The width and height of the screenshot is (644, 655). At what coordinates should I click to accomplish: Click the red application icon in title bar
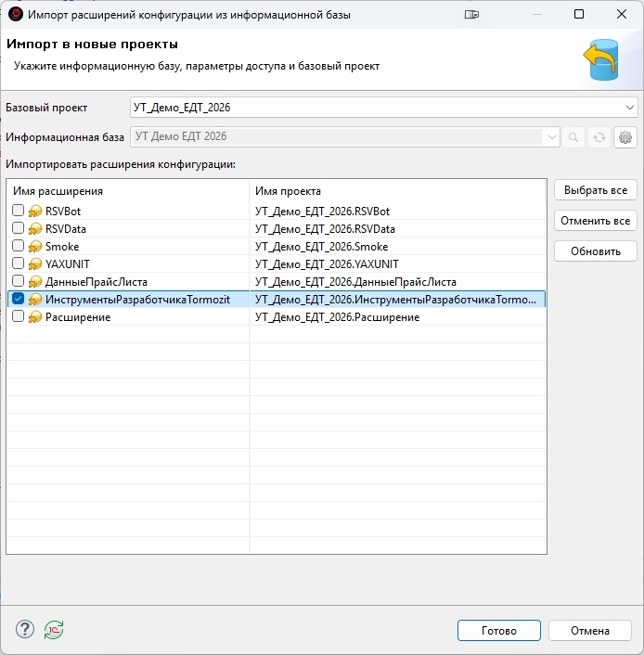point(16,14)
